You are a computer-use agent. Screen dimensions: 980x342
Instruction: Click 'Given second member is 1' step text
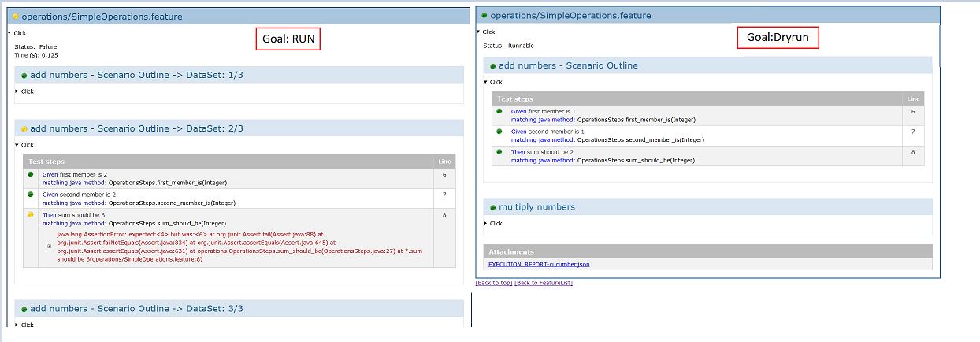(548, 132)
